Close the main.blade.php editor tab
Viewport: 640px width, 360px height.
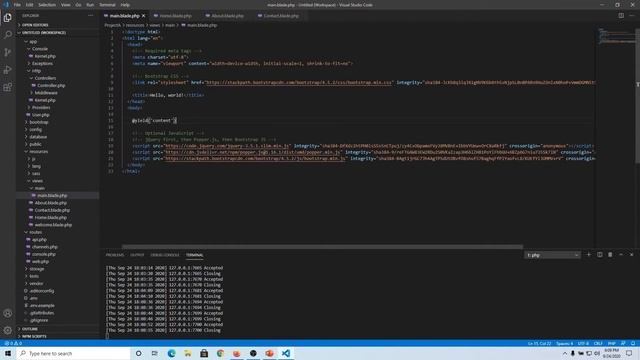pyautogui.click(x=144, y=16)
